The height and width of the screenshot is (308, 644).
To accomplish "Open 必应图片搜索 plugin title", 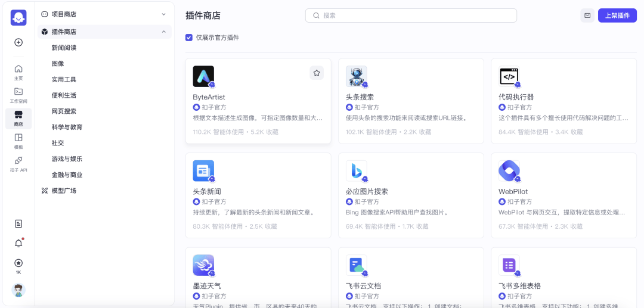I will pyautogui.click(x=367, y=191).
